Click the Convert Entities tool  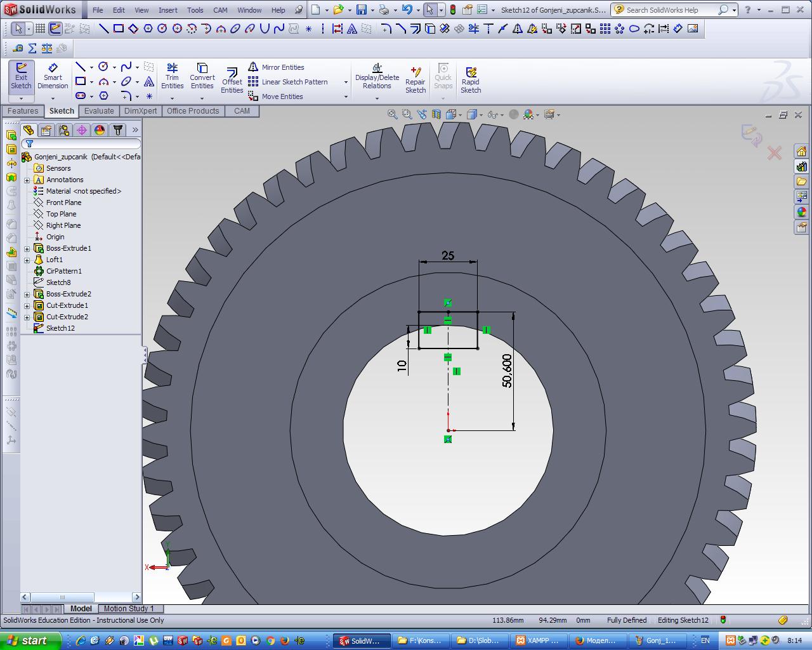pyautogui.click(x=202, y=77)
